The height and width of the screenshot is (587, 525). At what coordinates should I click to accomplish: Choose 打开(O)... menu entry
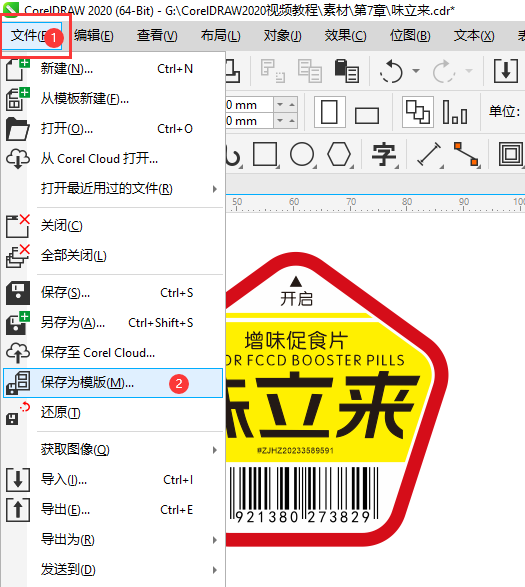(112, 129)
